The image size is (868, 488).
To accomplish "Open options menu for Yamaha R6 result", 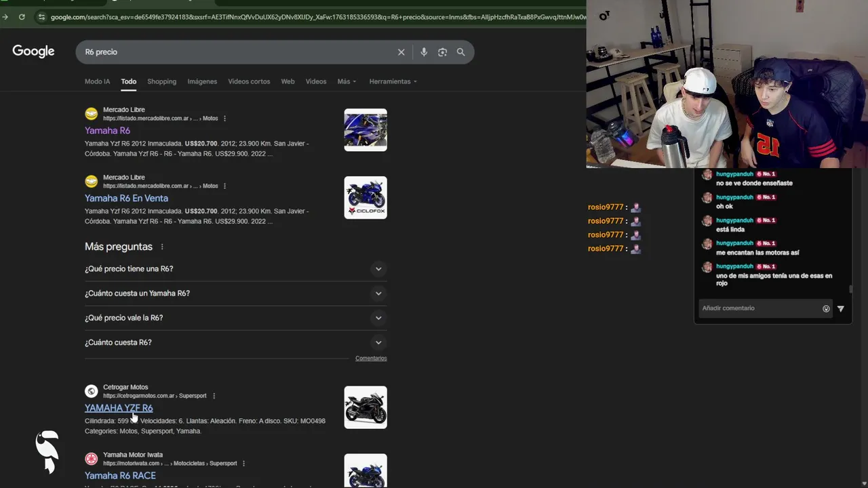I will (x=224, y=119).
